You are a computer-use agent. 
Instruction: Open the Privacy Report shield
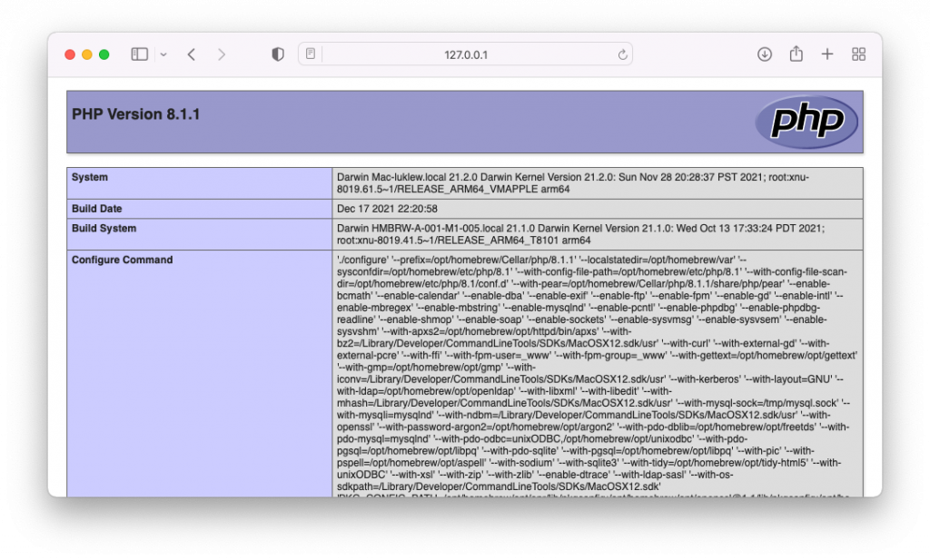pos(277,54)
